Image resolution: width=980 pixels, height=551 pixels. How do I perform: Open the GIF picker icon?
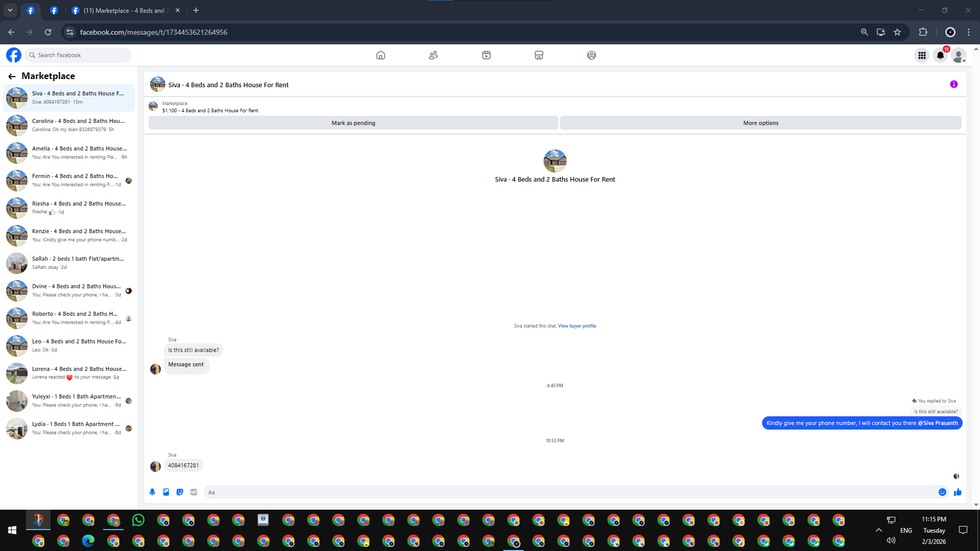pos(193,492)
